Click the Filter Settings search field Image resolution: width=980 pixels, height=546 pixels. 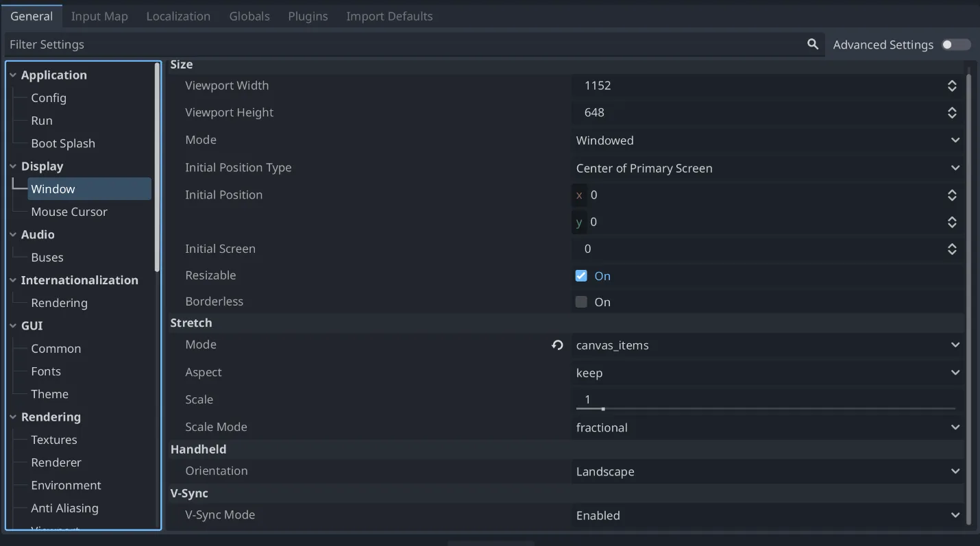404,45
